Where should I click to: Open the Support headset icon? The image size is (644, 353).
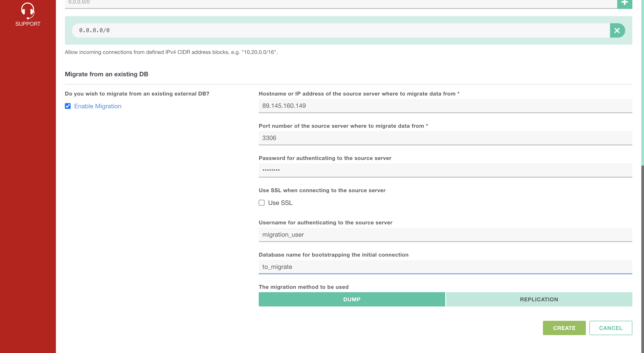point(28,11)
